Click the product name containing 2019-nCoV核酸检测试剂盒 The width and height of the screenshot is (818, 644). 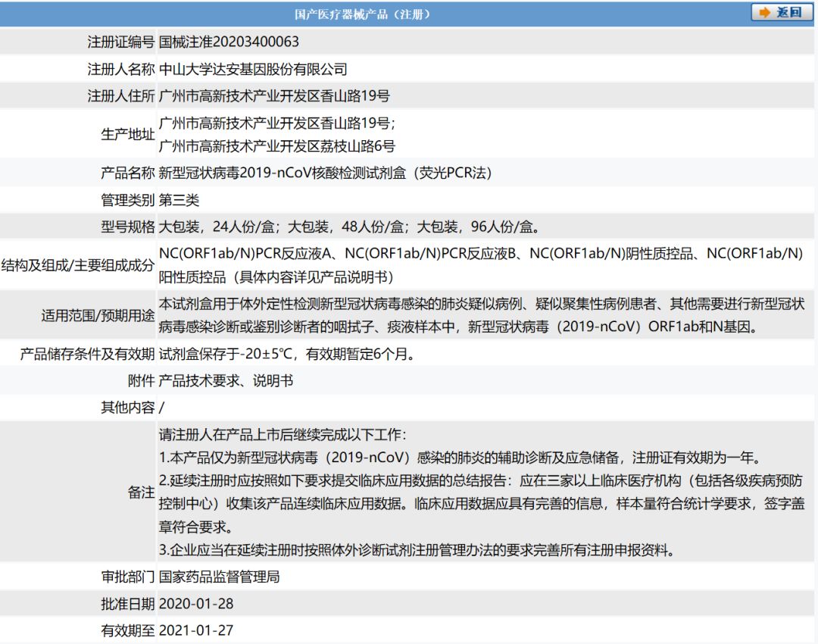point(326,173)
